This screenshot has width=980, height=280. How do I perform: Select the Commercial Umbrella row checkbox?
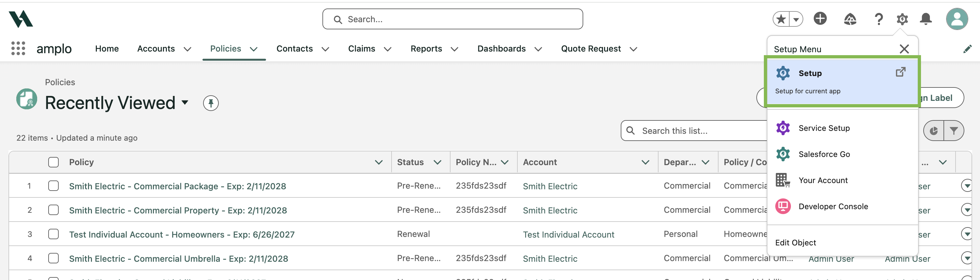[54, 258]
